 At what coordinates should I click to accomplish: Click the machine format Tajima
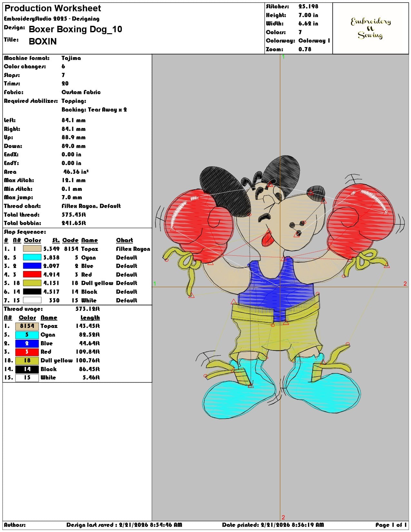71,58
